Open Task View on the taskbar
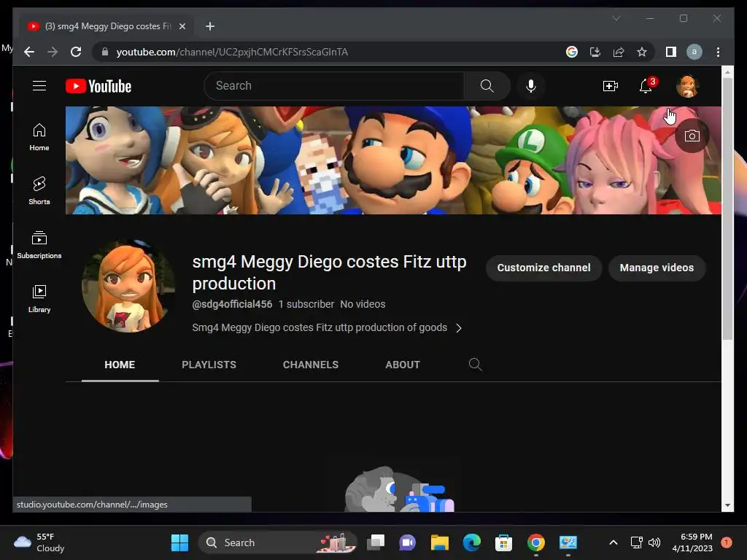The image size is (747, 560). pos(376,542)
